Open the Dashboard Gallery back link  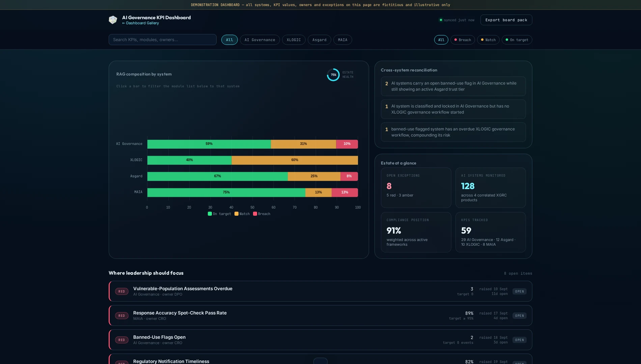(140, 23)
